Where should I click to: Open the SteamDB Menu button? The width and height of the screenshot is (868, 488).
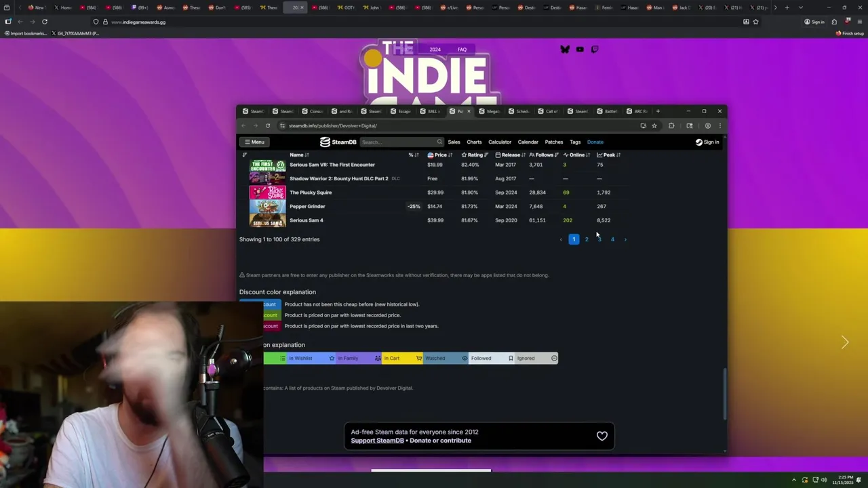254,142
